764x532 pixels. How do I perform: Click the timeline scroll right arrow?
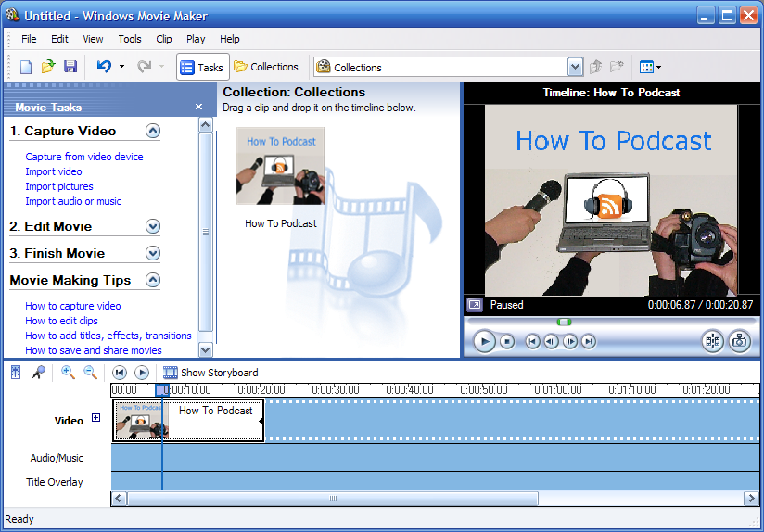(751, 499)
